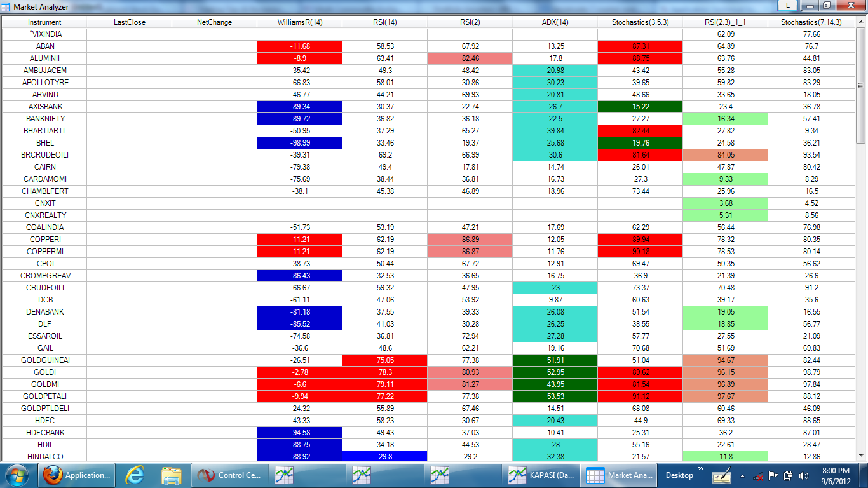Select the ABAN instrument name
The image size is (868, 488).
(45, 46)
